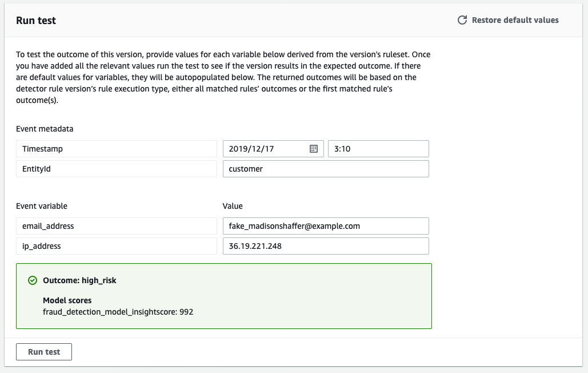Open the calendar picker icon
The height and width of the screenshot is (373, 588).
click(313, 149)
